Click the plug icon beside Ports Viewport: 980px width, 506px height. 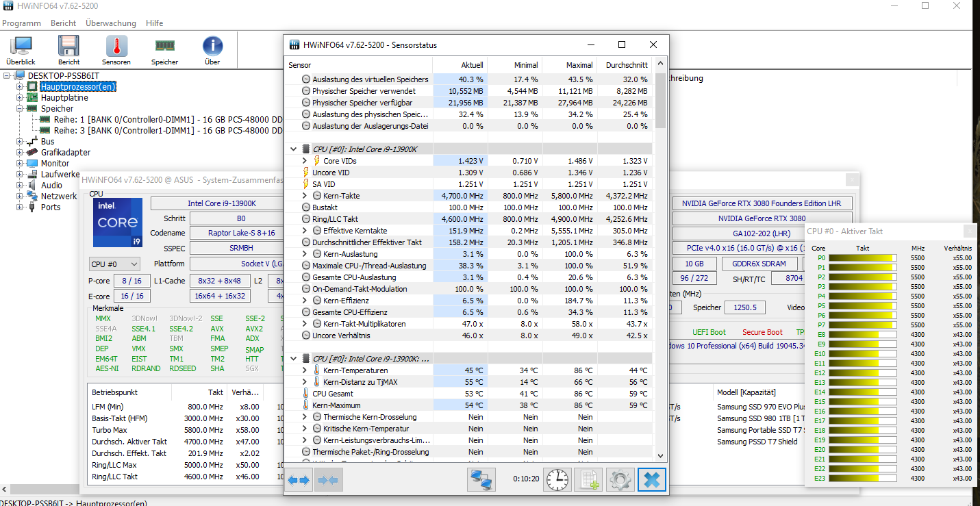point(32,207)
